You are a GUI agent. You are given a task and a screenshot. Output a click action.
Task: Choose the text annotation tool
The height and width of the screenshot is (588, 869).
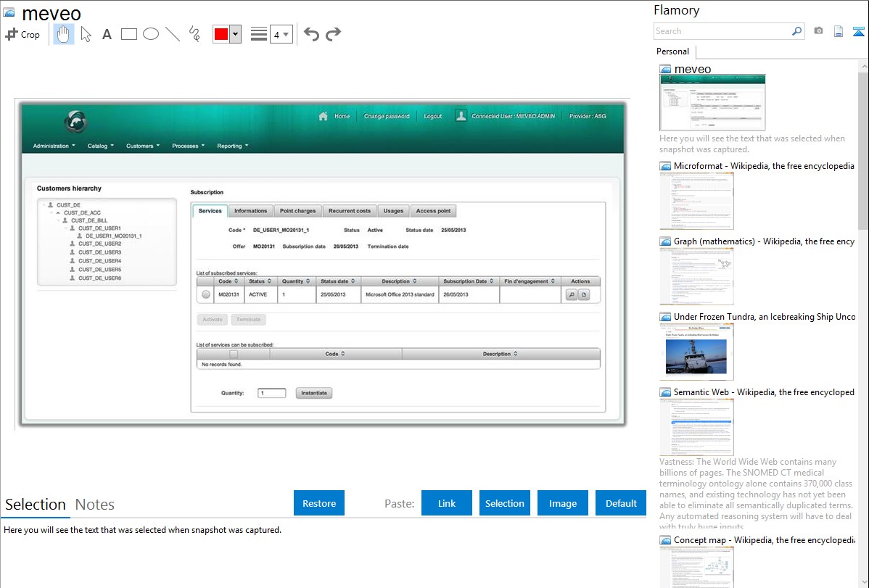[x=107, y=34]
